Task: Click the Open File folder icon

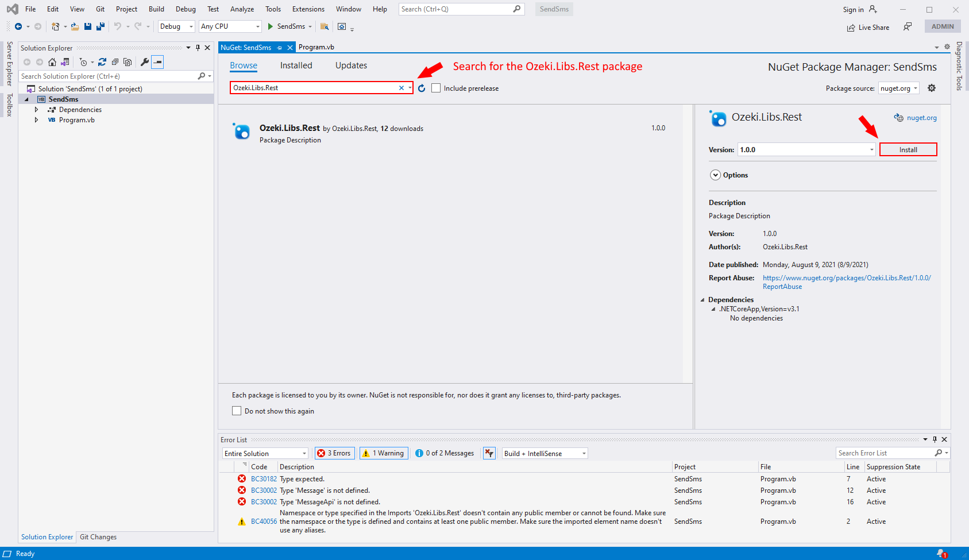Action: point(75,26)
